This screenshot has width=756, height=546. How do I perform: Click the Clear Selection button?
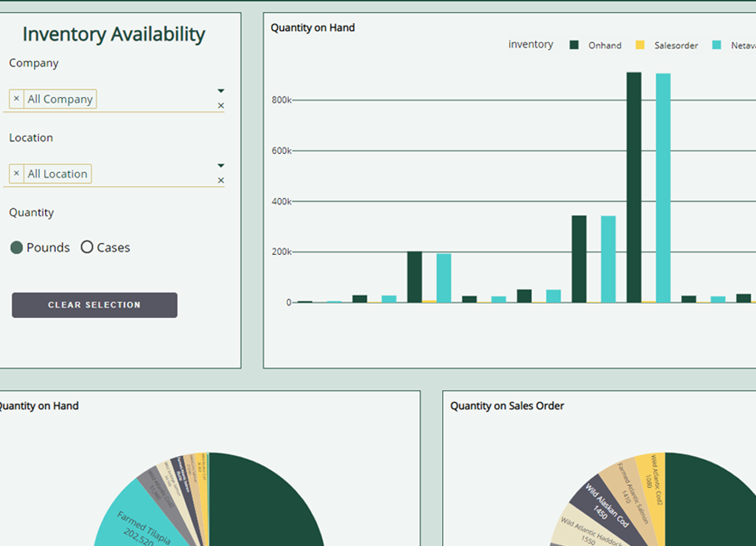95,305
